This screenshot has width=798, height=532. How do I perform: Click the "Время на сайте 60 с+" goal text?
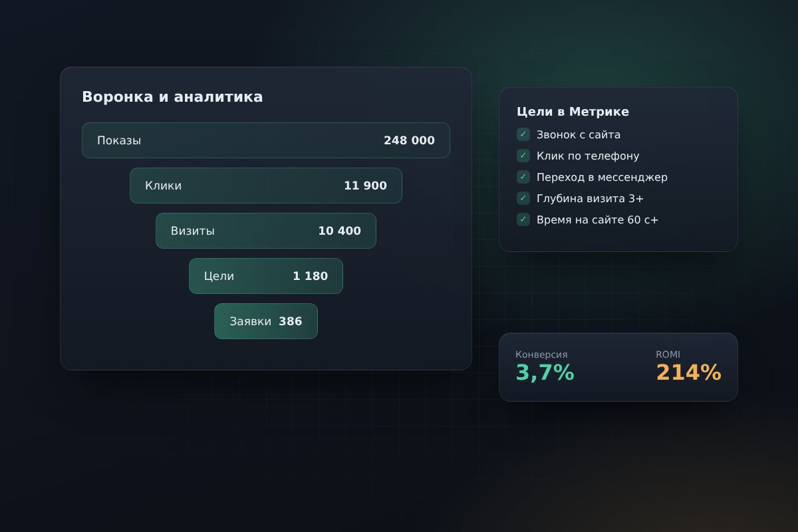[x=597, y=219]
